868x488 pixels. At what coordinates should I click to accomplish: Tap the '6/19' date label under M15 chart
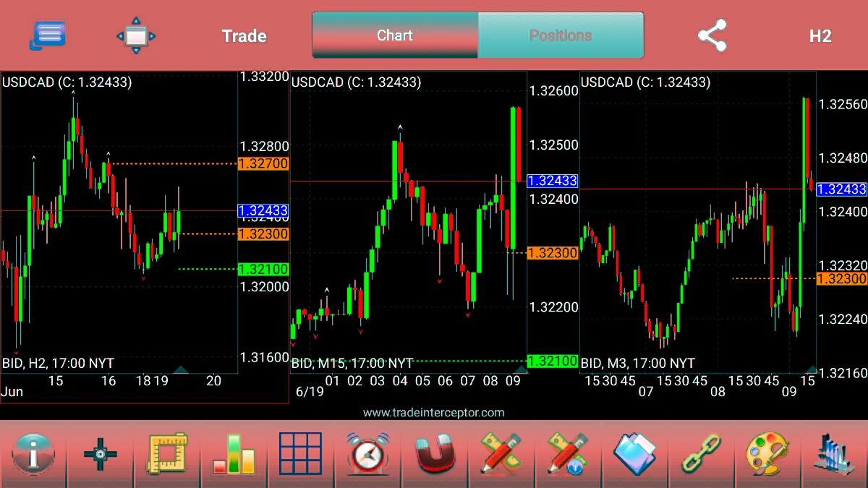310,392
